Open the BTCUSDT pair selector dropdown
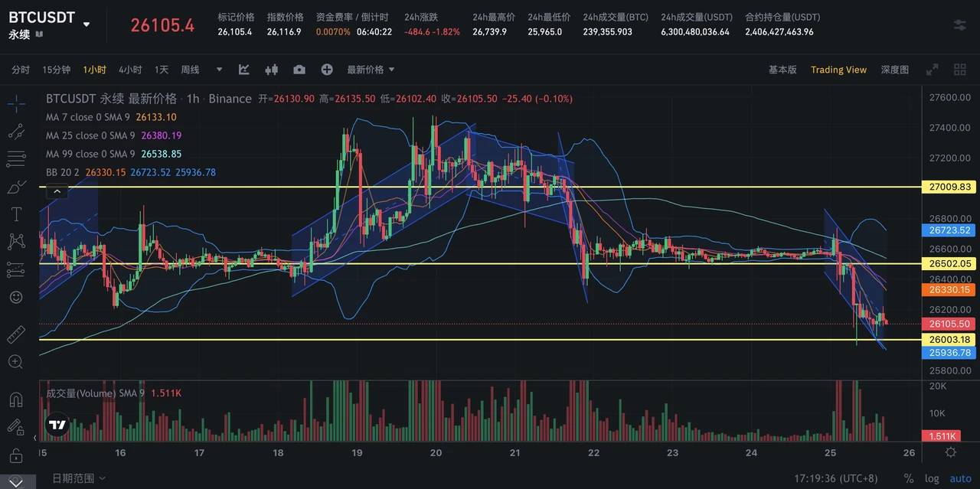The height and width of the screenshot is (489, 980). (x=87, y=24)
